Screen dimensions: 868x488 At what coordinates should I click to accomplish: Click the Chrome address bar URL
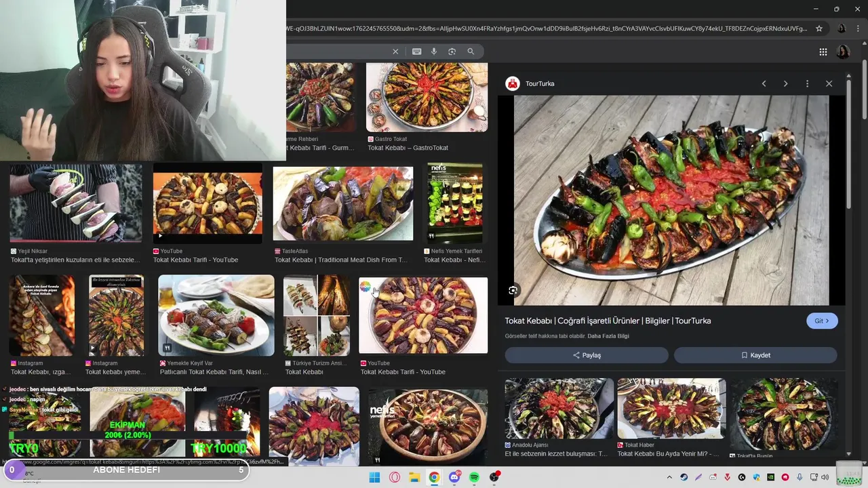tap(546, 28)
